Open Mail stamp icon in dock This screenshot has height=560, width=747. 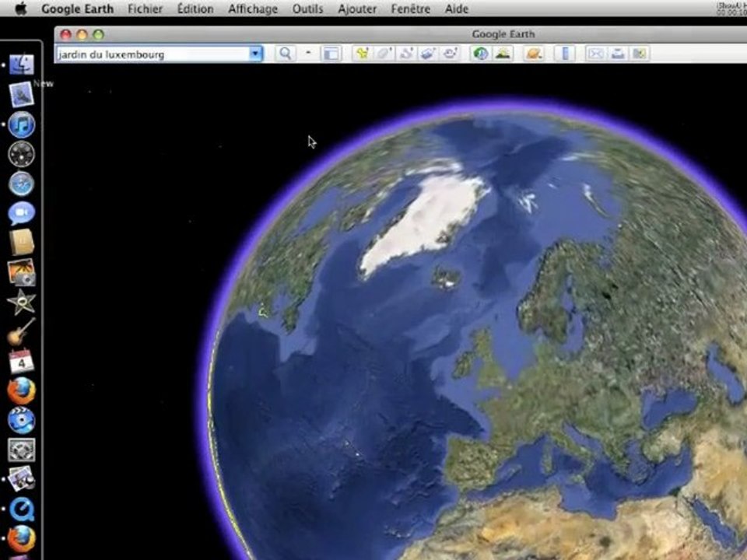tap(22, 94)
